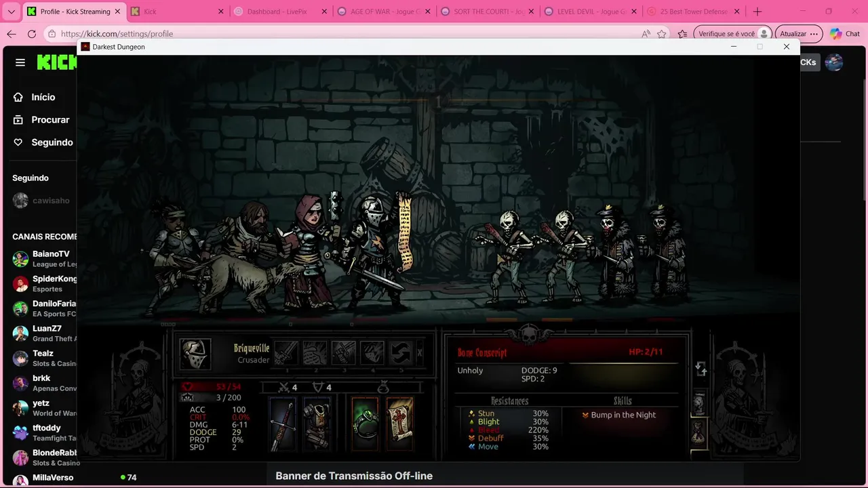The width and height of the screenshot is (868, 488).
Task: Inspect the red cross scroll trinket
Action: click(x=399, y=424)
